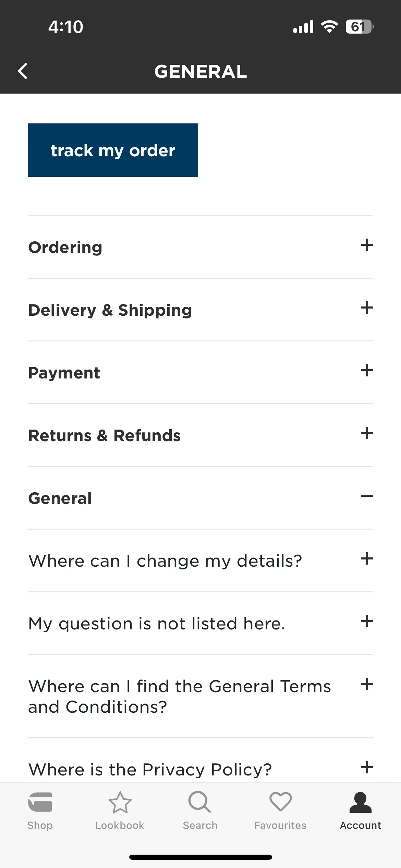Screen dimensions: 401x868
Task: Tap the back arrow in the header
Action: [x=23, y=71]
